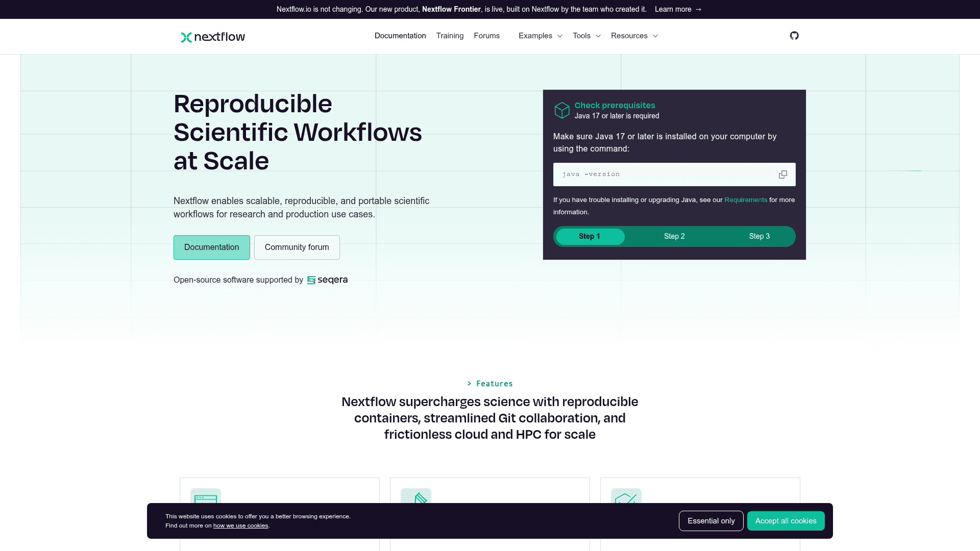980x551 pixels.
Task: Accept all cookies
Action: point(786,521)
